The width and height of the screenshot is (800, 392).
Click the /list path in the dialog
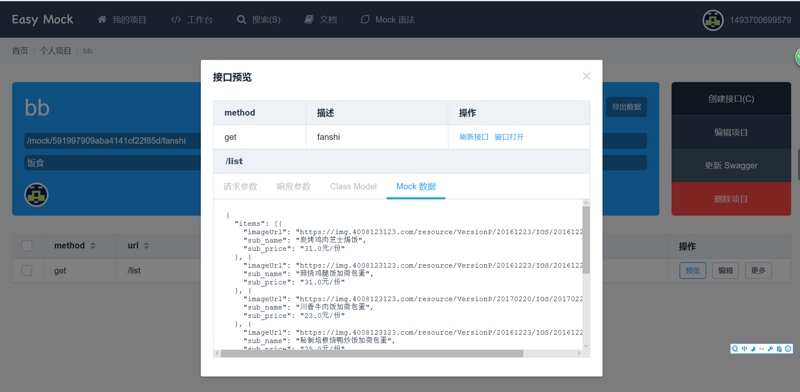234,161
